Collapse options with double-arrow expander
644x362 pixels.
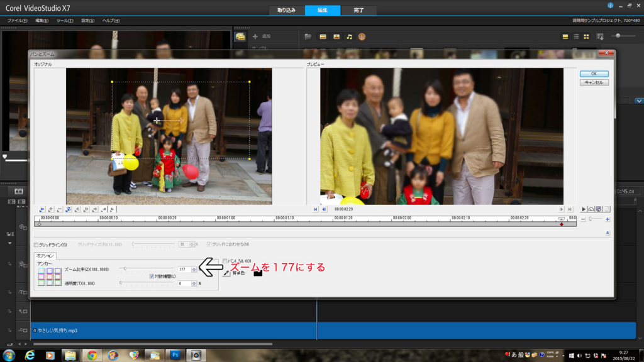608,233
